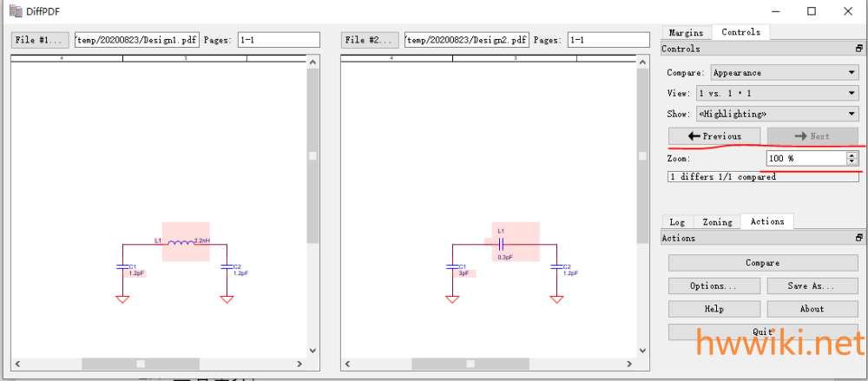Browse for File #2

point(370,40)
